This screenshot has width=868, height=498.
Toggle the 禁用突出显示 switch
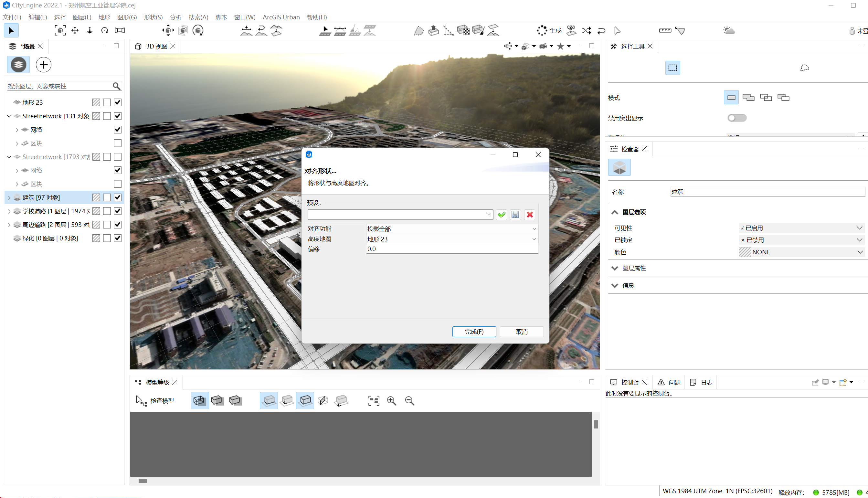[x=737, y=118]
